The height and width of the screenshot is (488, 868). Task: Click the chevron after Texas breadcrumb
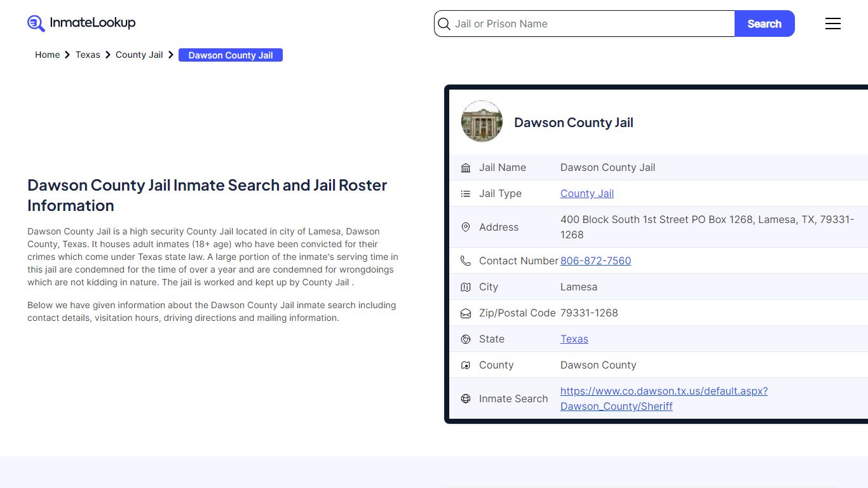pyautogui.click(x=108, y=55)
